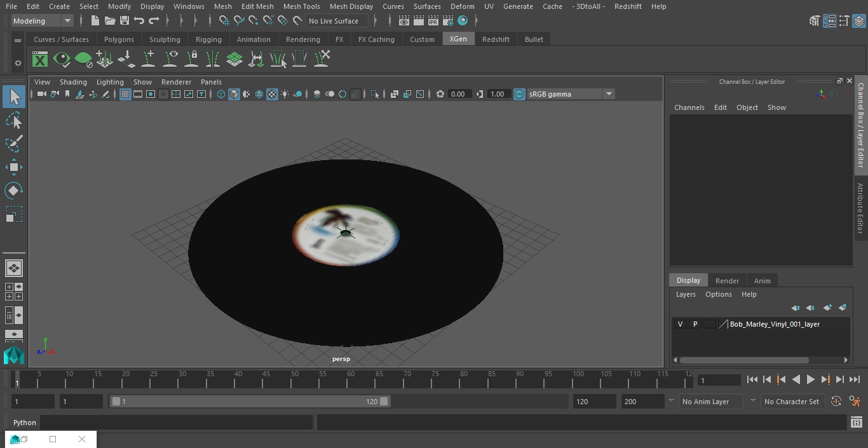Open the Animation preferences icon
The width and height of the screenshot is (868, 448).
pos(855,402)
